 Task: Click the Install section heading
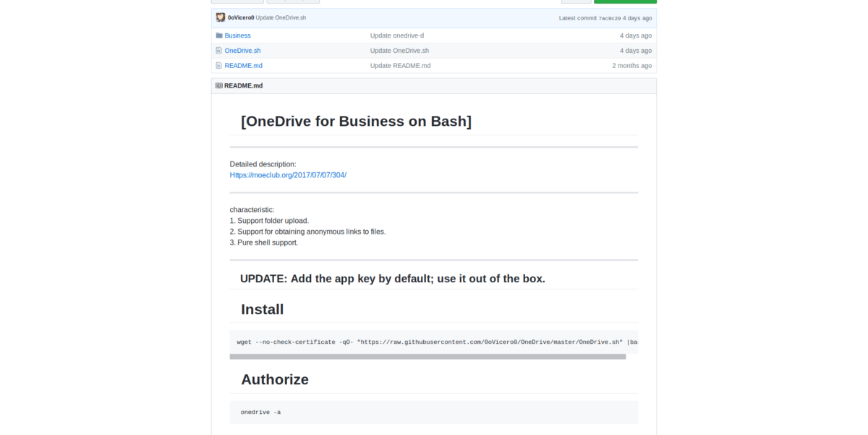click(x=262, y=310)
